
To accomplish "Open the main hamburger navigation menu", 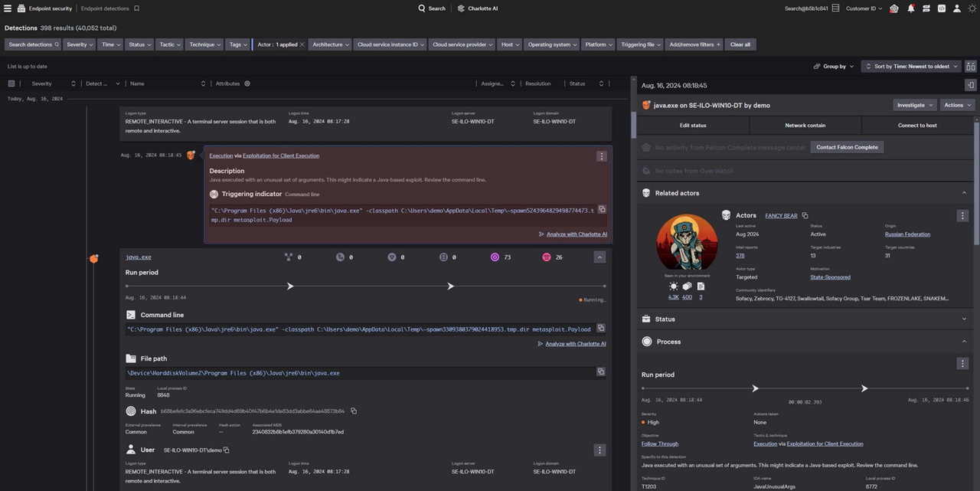I will (x=8, y=8).
